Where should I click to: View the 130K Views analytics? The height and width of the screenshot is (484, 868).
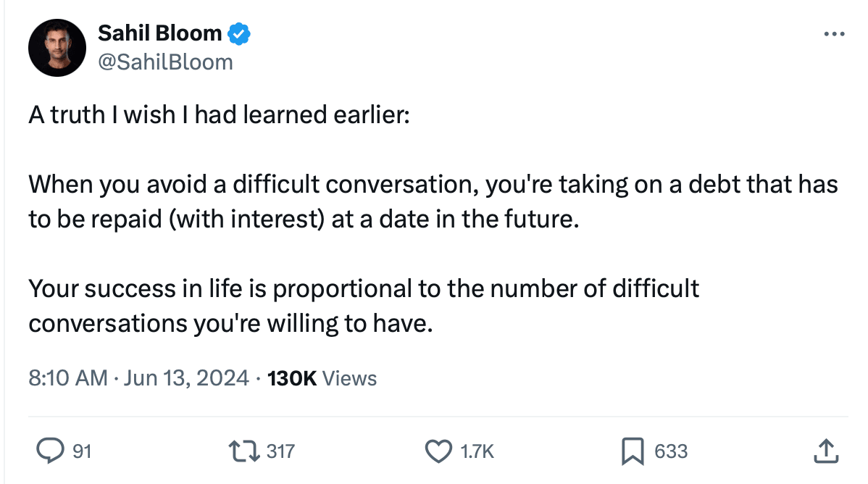click(322, 378)
